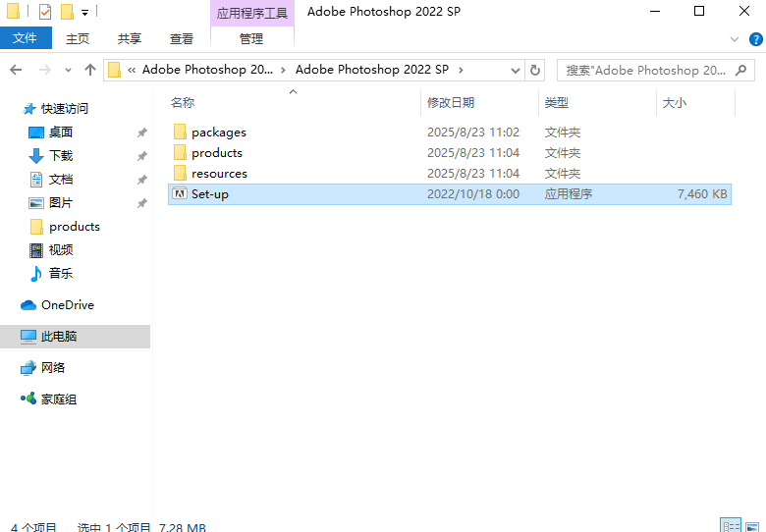Click the Up arrow navigation button

pyautogui.click(x=90, y=70)
